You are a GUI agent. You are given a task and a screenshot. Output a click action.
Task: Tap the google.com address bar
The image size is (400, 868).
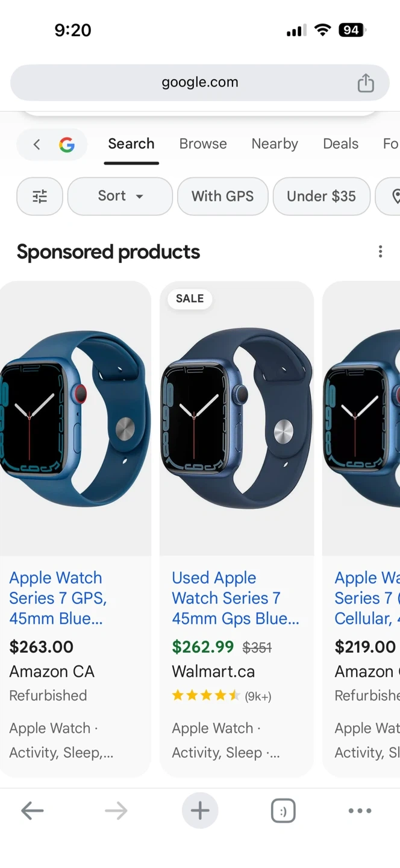(200, 83)
